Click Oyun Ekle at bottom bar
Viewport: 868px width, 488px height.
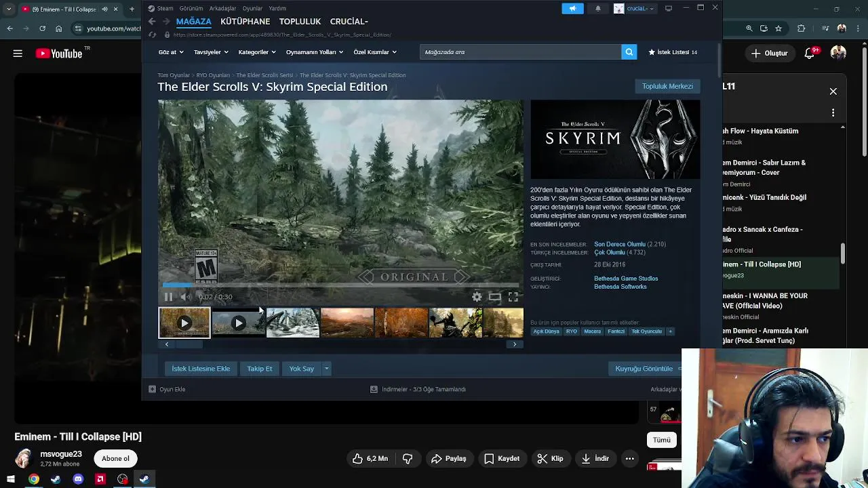[x=167, y=390]
